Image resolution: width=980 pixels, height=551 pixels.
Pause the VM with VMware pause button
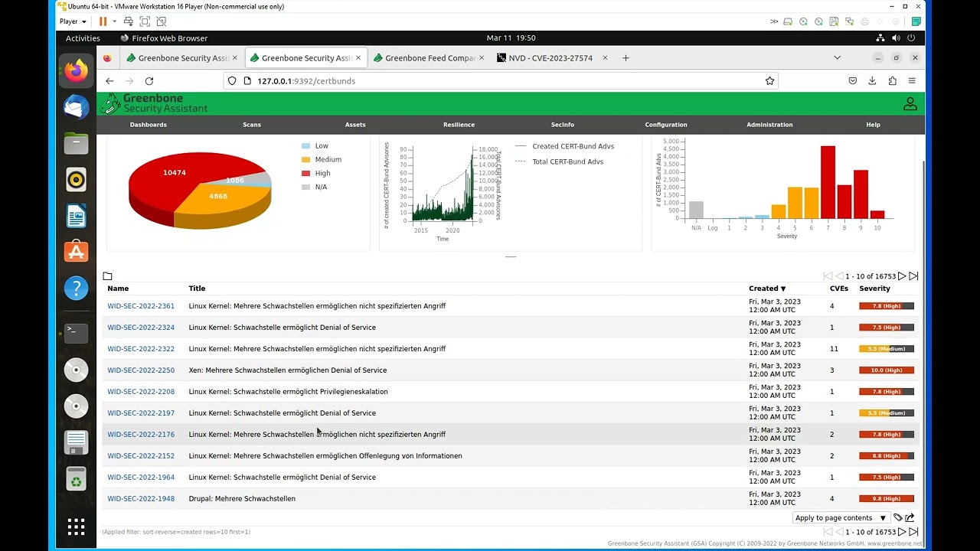click(x=103, y=21)
